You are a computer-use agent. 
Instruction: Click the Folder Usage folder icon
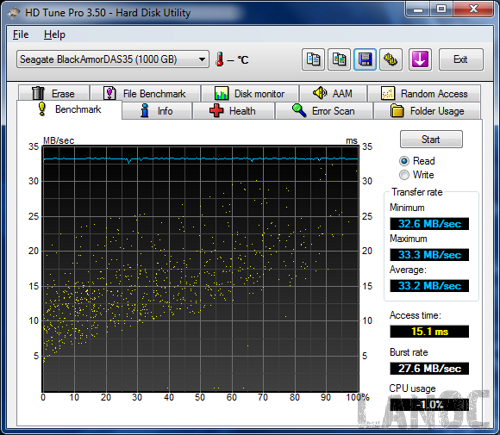[x=397, y=111]
